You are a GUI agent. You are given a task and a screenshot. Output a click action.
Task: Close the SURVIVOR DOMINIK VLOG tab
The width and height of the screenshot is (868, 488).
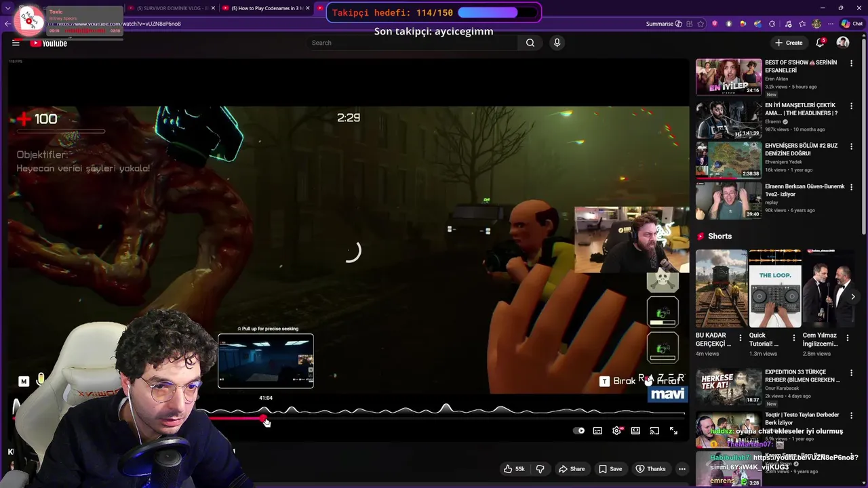point(213,8)
